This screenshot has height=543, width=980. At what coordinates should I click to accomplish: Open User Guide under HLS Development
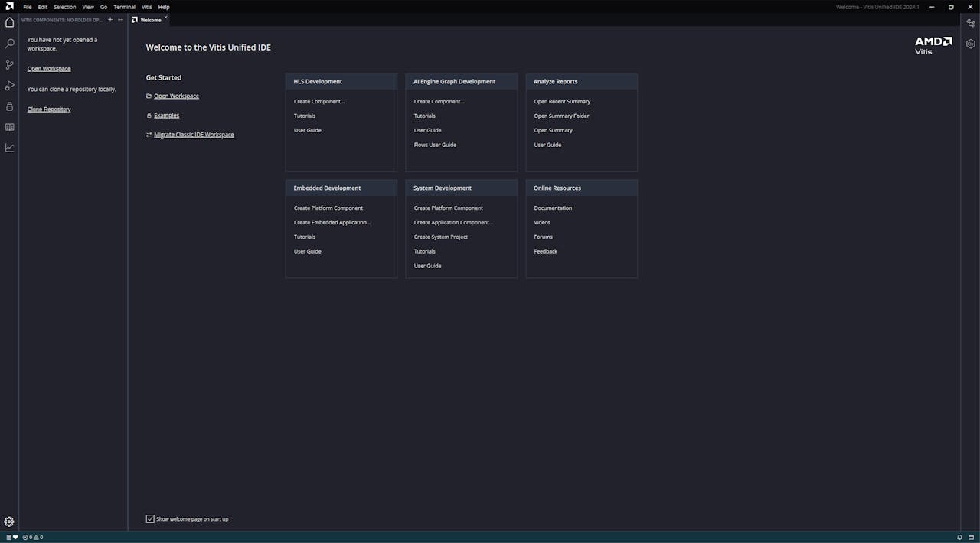(x=308, y=131)
